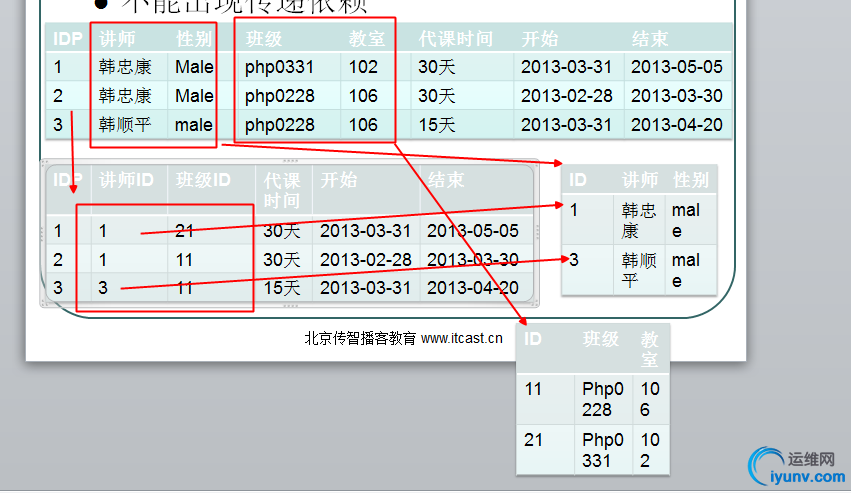This screenshot has height=493, width=851.
Task: Click the 102 cell beside php0331 in top table
Action: click(x=363, y=67)
